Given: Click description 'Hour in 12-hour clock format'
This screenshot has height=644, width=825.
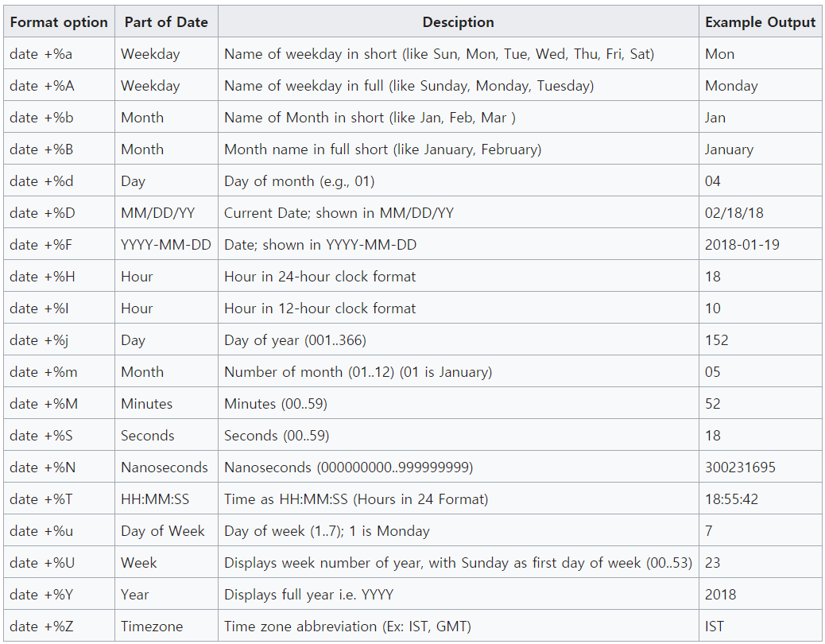Looking at the screenshot, I should tap(320, 308).
